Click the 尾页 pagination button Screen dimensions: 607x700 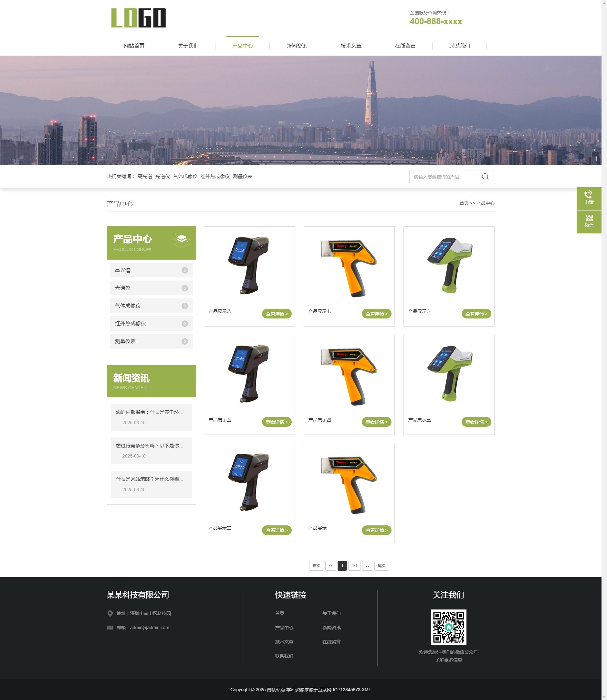(x=382, y=566)
